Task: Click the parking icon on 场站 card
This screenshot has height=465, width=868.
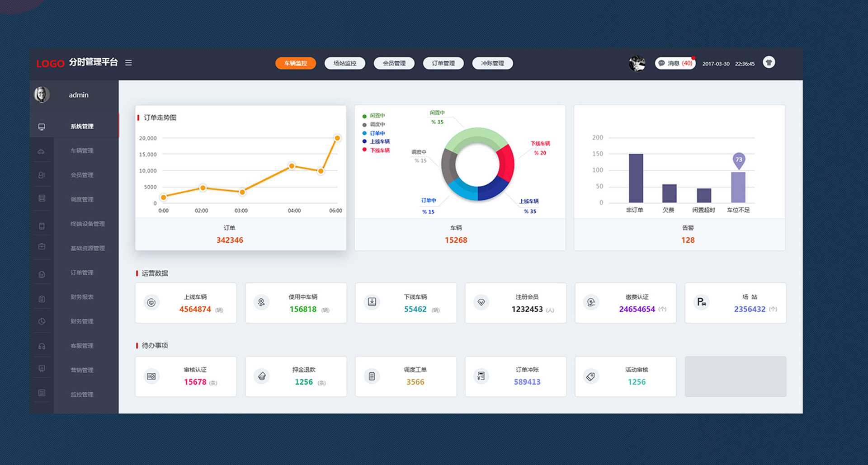Action: (x=701, y=302)
